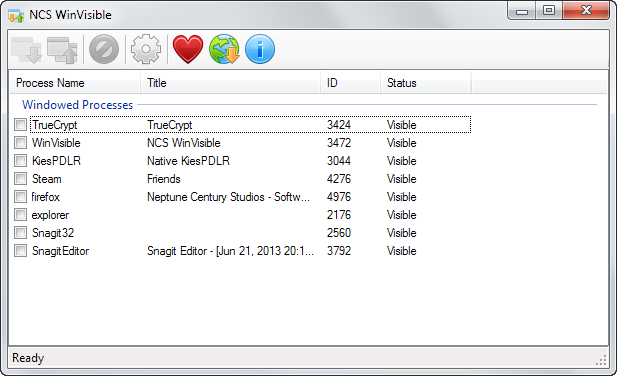This screenshot has width=617, height=376.
Task: Check the WinVisible process checkbox
Action: point(20,142)
